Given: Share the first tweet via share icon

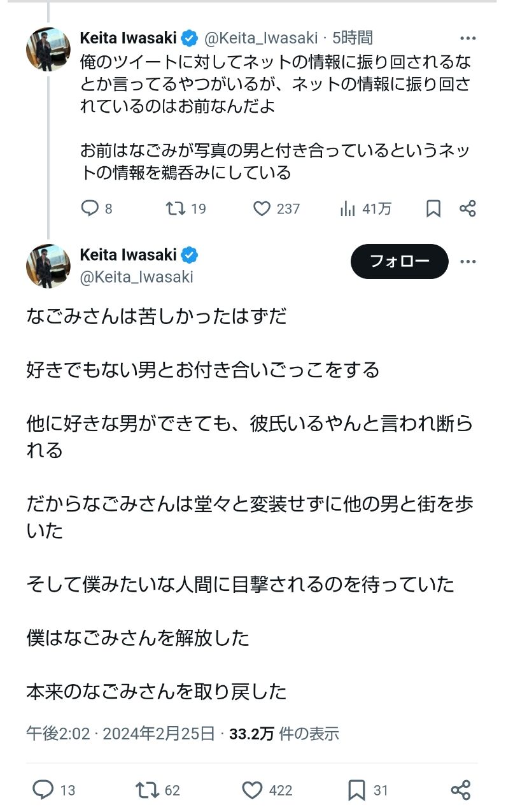Looking at the screenshot, I should pos(467,208).
